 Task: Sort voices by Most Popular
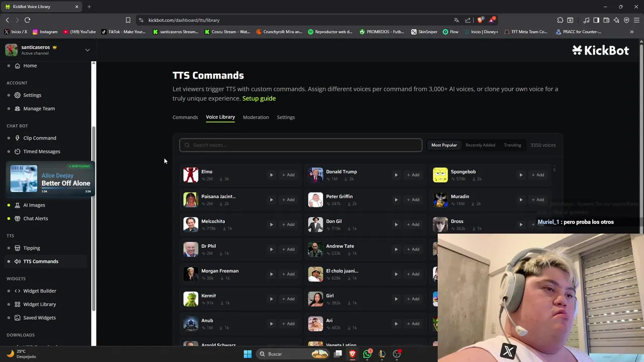pos(444,145)
